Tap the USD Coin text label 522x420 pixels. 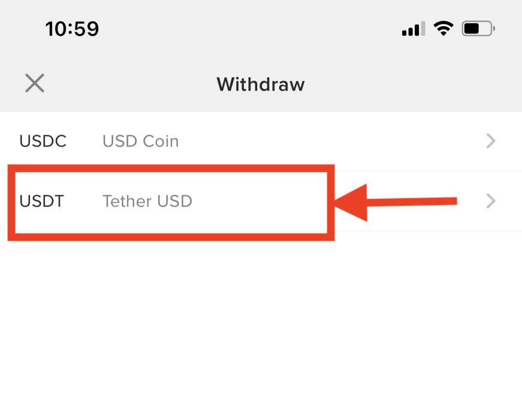[x=140, y=141]
